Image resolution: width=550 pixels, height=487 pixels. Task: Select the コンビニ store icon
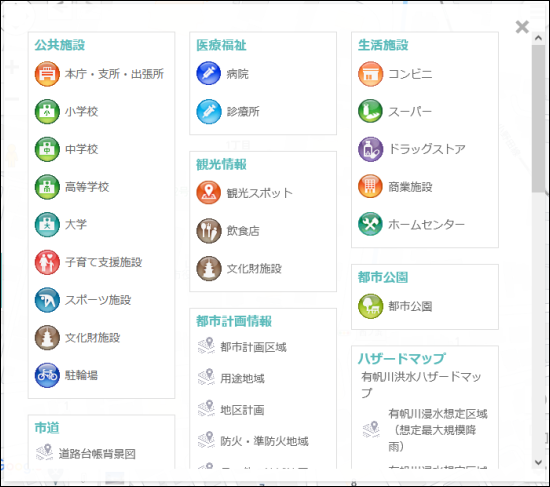370,74
